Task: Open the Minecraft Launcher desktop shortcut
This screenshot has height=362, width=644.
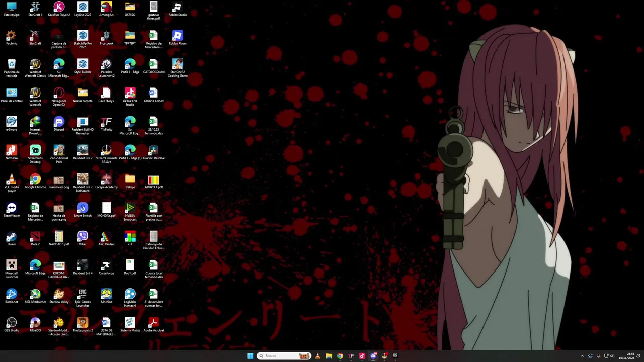Action: [12, 268]
